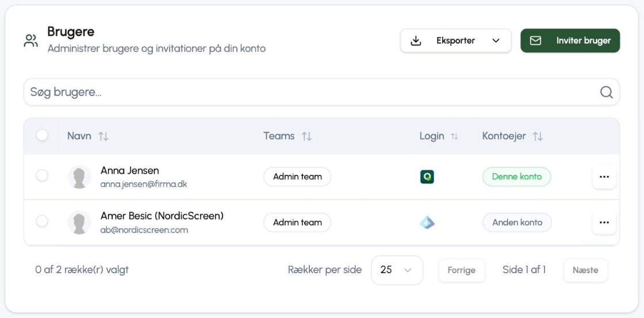Screen dimensions: 644x318
Task: Go to next page with Næste
Action: tap(586, 270)
